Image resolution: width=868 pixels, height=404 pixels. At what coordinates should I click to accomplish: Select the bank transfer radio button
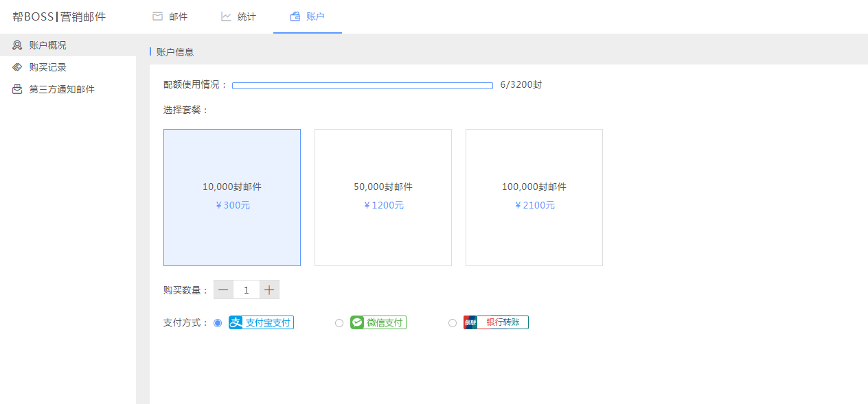tap(453, 323)
